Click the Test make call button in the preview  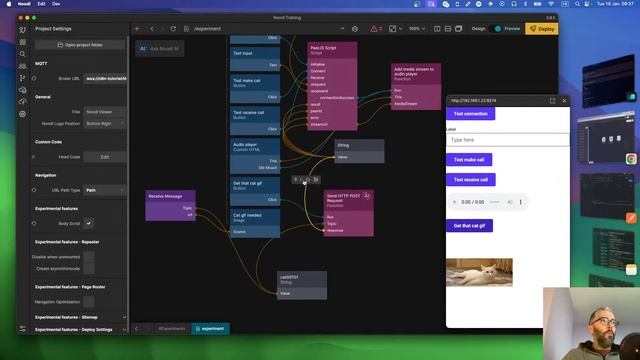click(469, 160)
